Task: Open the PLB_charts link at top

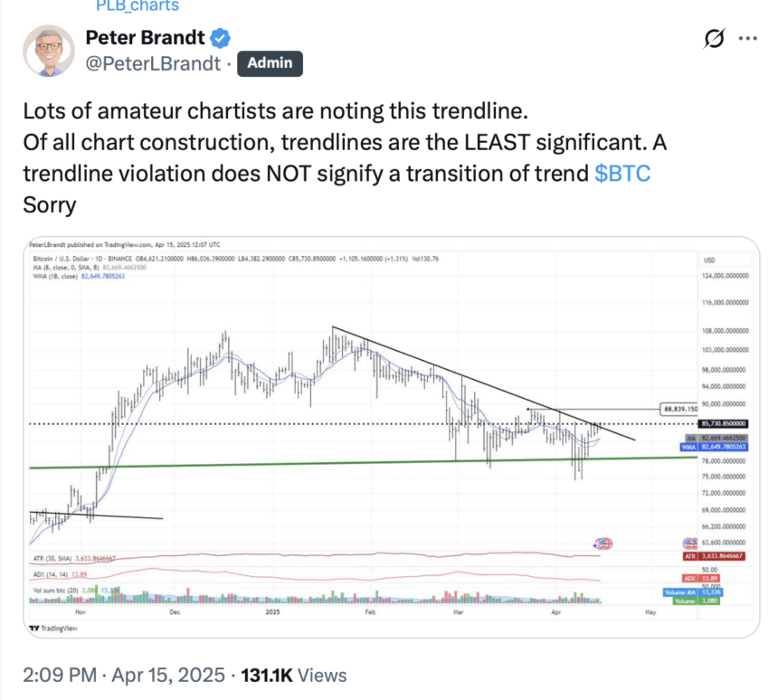Action: click(138, 6)
